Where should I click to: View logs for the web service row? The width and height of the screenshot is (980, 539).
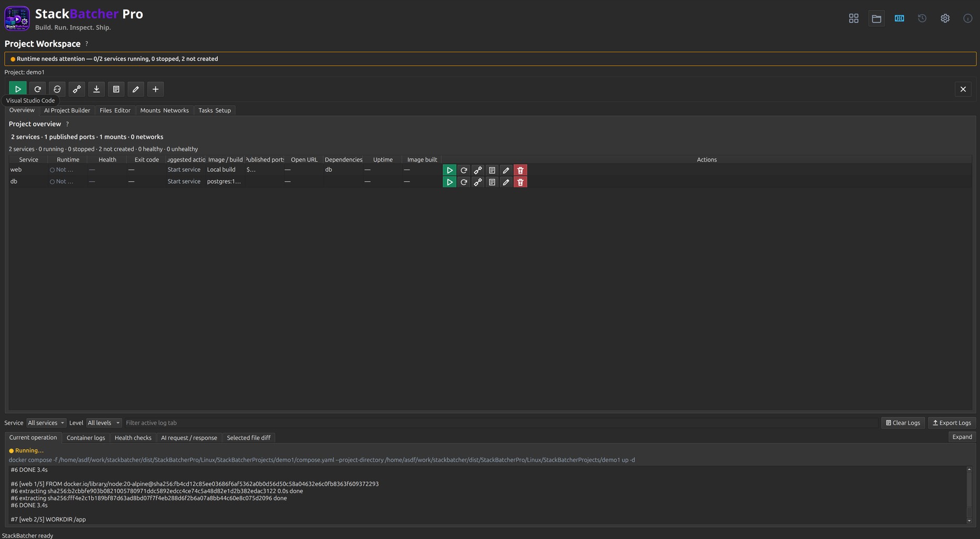[x=492, y=170]
